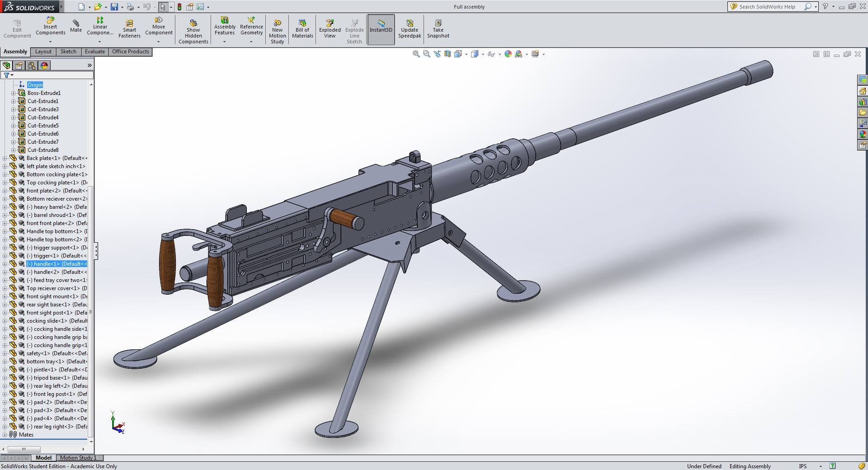The height and width of the screenshot is (470, 868).
Task: Expand the Boss-Extrude1 feature
Action: tap(14, 93)
